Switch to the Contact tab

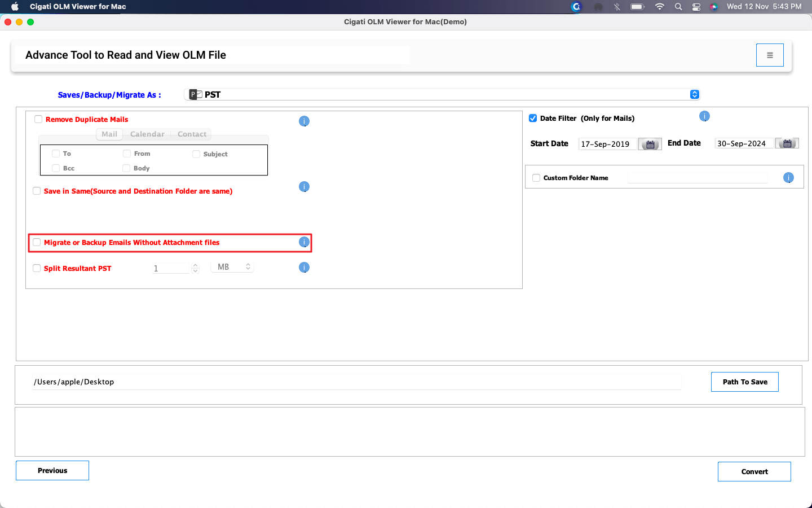(192, 134)
